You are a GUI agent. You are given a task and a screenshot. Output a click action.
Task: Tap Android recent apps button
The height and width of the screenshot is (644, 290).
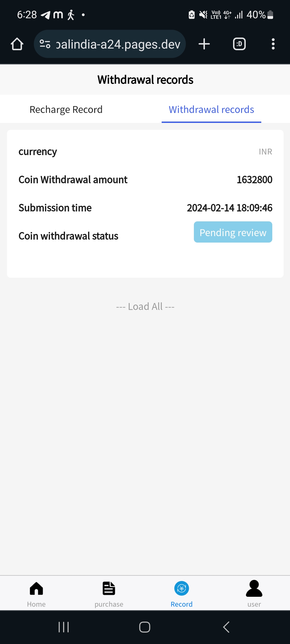(x=64, y=627)
